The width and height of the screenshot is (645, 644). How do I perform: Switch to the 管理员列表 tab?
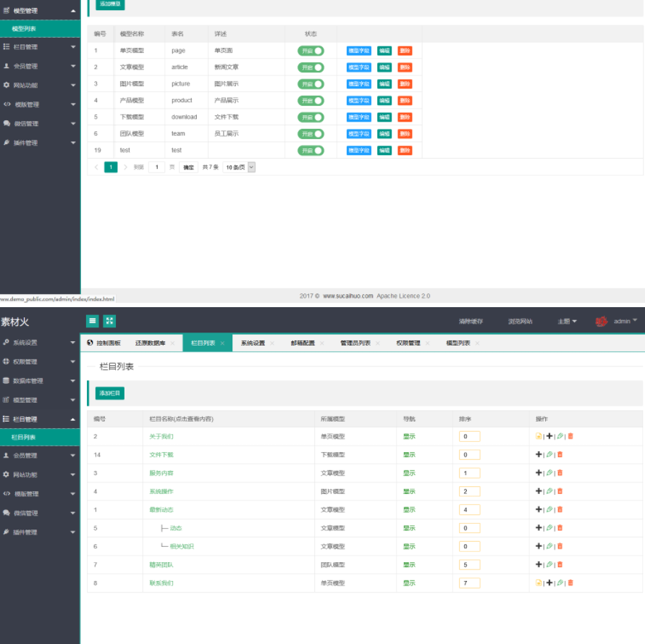[x=355, y=343]
